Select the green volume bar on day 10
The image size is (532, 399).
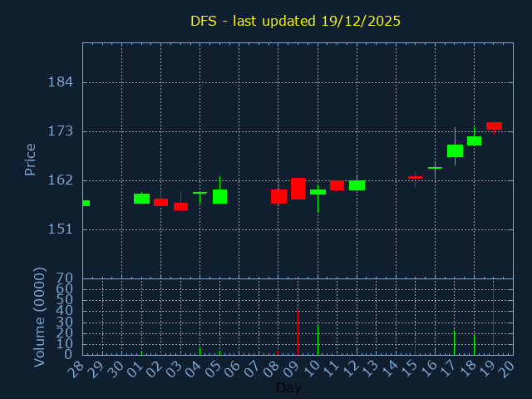tap(318, 339)
